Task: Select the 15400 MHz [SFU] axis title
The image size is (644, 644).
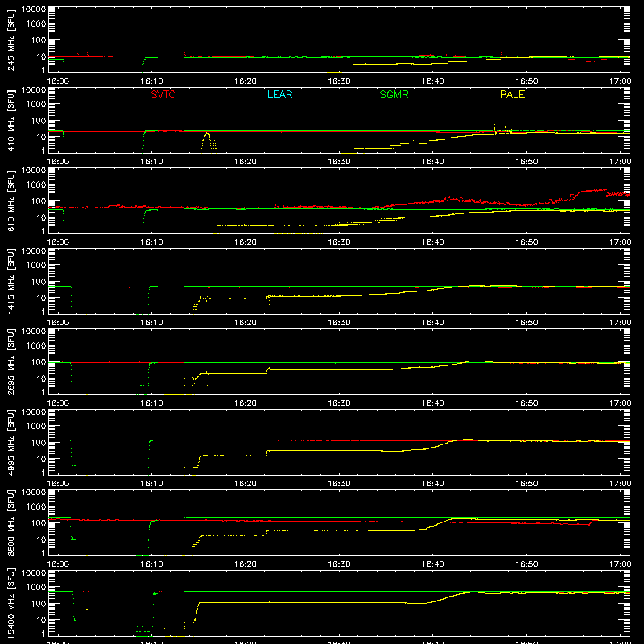Action: (11, 604)
